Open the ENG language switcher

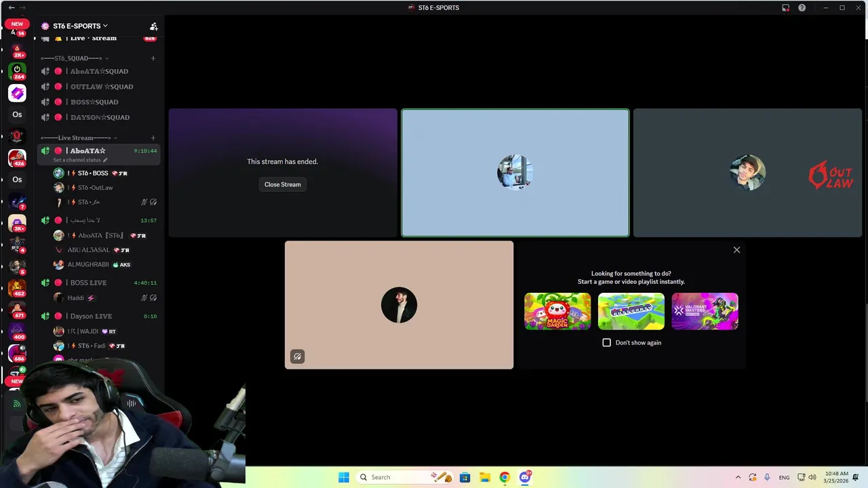tap(784, 477)
